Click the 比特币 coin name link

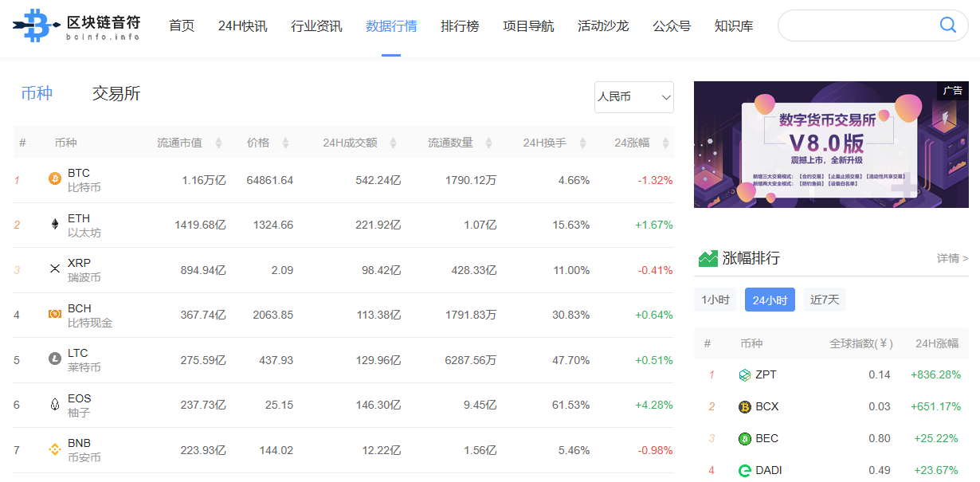[x=84, y=187]
